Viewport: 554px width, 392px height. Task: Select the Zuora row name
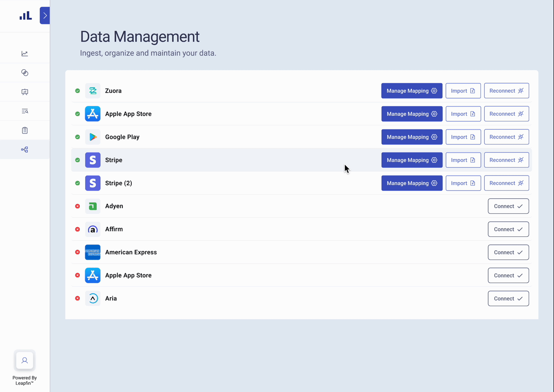coord(113,91)
